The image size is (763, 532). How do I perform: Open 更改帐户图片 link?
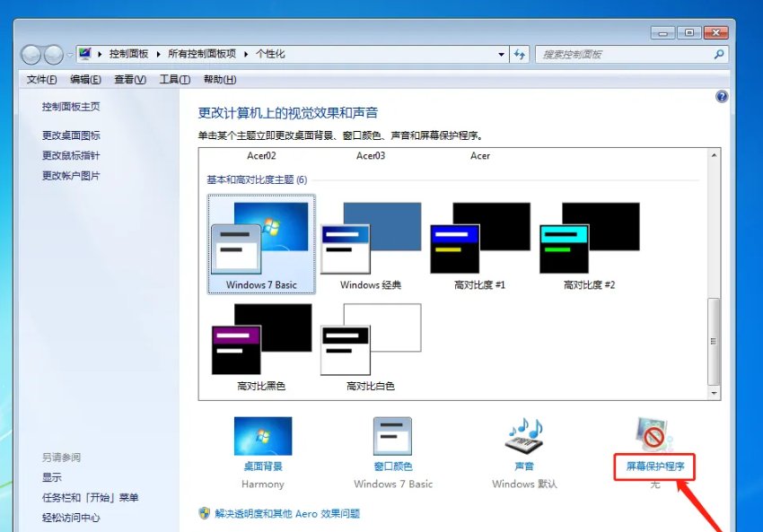[x=71, y=176]
